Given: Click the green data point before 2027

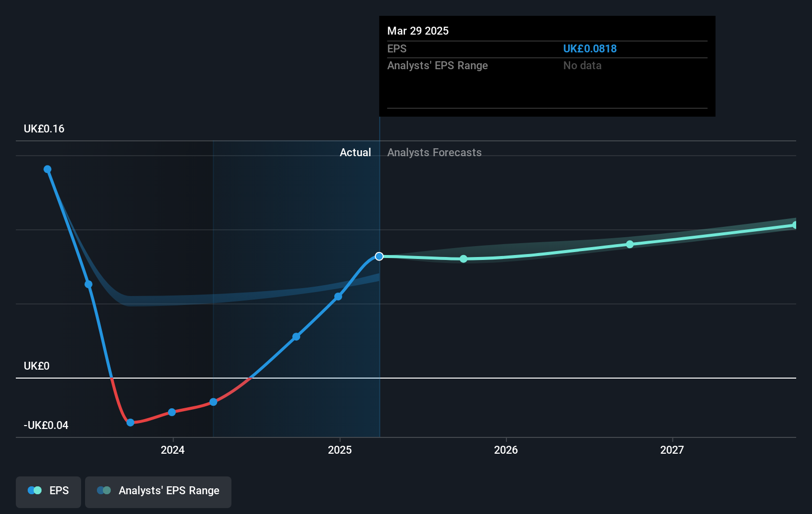Looking at the screenshot, I should click(x=630, y=244).
